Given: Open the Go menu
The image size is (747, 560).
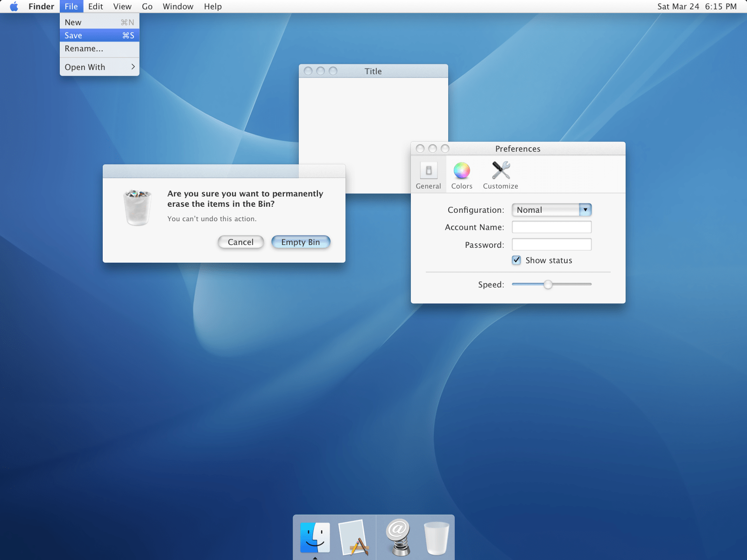Looking at the screenshot, I should click(x=147, y=7).
